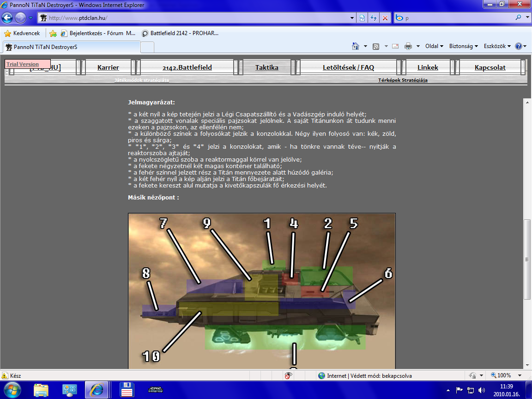Expand the feeds dropdown arrow
The image size is (532, 399).
coord(386,46)
